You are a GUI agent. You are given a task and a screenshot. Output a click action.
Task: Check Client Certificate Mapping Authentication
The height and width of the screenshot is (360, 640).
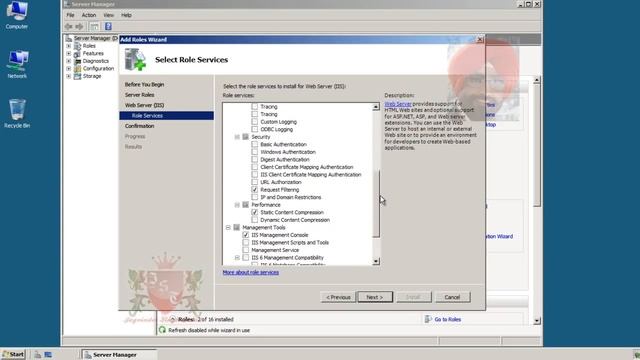tap(255, 167)
